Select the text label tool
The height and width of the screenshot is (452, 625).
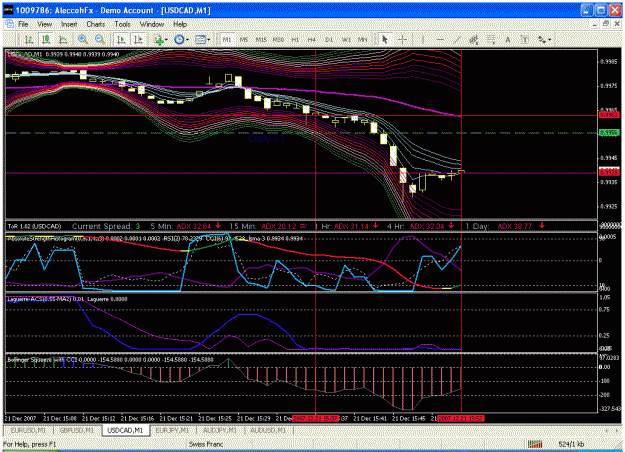click(x=525, y=39)
